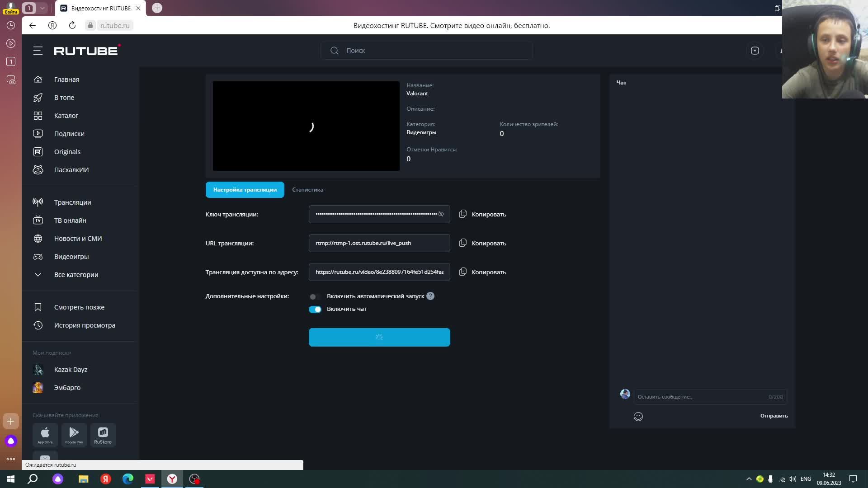
Task: Switch to the Статистика tab
Action: [x=307, y=190]
